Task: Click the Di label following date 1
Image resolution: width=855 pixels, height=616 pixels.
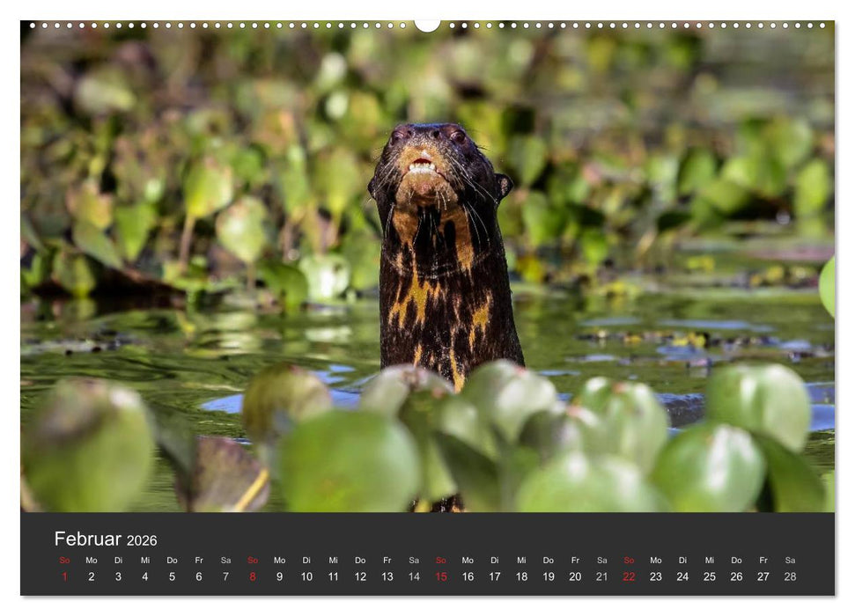Action: click(x=117, y=560)
